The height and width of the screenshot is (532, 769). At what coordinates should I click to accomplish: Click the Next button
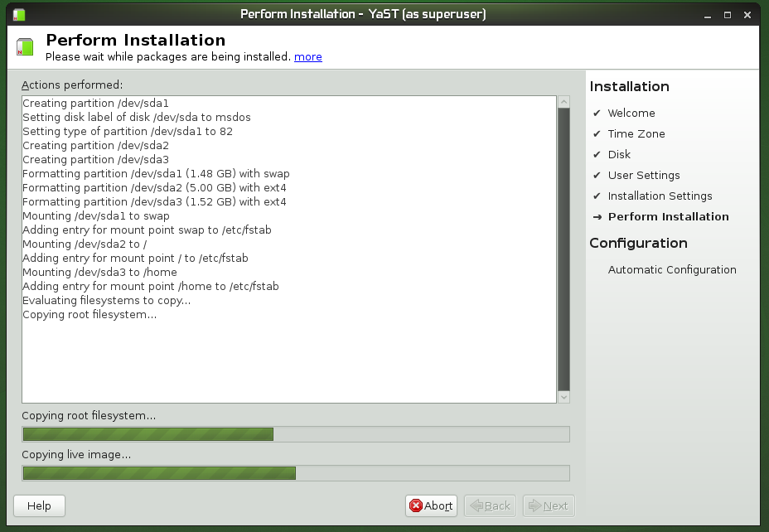tap(549, 505)
